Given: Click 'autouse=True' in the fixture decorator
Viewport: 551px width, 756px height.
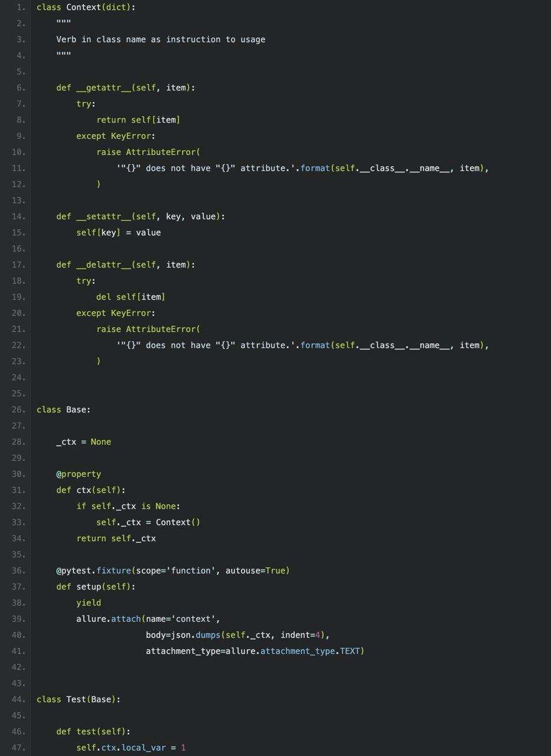Looking at the screenshot, I should coord(256,571).
